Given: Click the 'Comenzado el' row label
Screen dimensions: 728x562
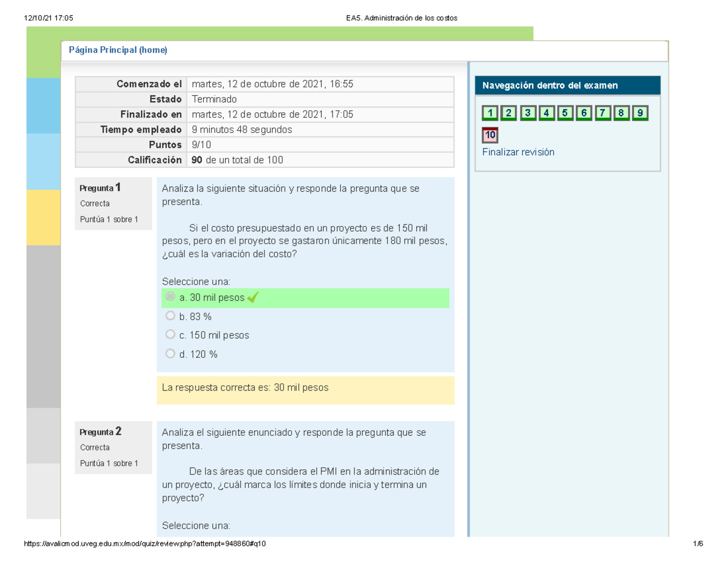Looking at the screenshot, I should click(x=149, y=84).
